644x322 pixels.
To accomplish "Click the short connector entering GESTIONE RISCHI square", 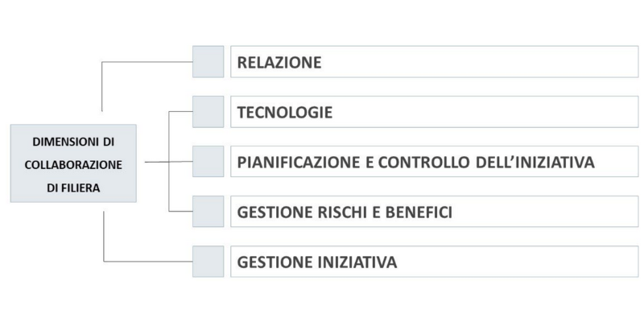I will [180, 212].
